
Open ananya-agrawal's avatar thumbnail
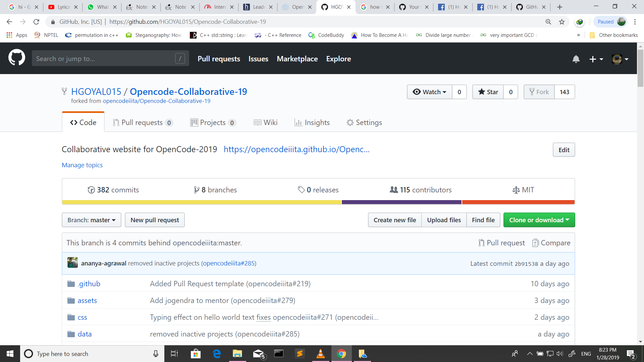point(72,263)
